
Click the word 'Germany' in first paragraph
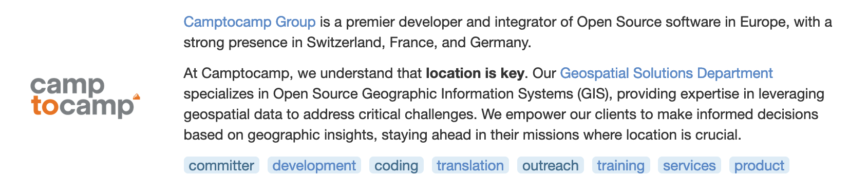click(499, 43)
